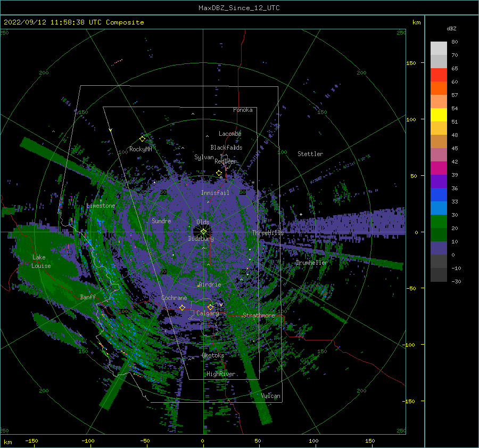Click the Sundre town label

(x=161, y=221)
